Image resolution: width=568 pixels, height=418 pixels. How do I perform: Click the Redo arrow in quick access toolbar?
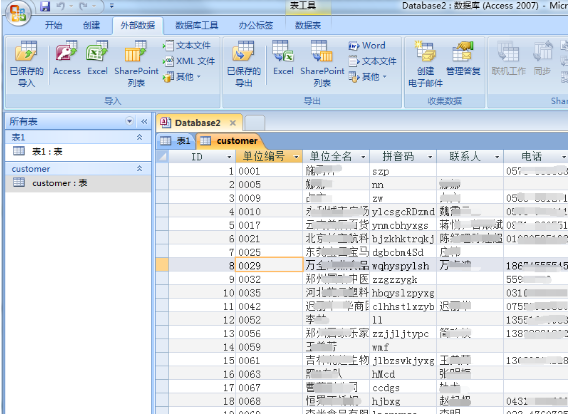tap(83, 6)
